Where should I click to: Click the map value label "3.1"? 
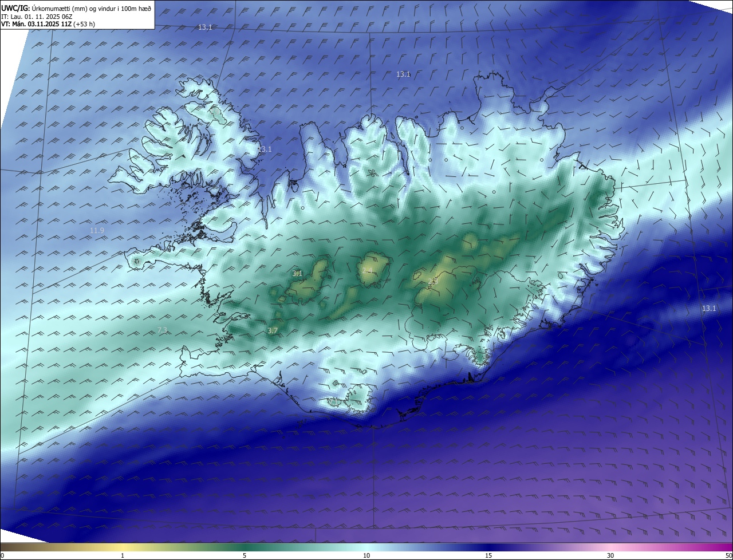pos(297,274)
